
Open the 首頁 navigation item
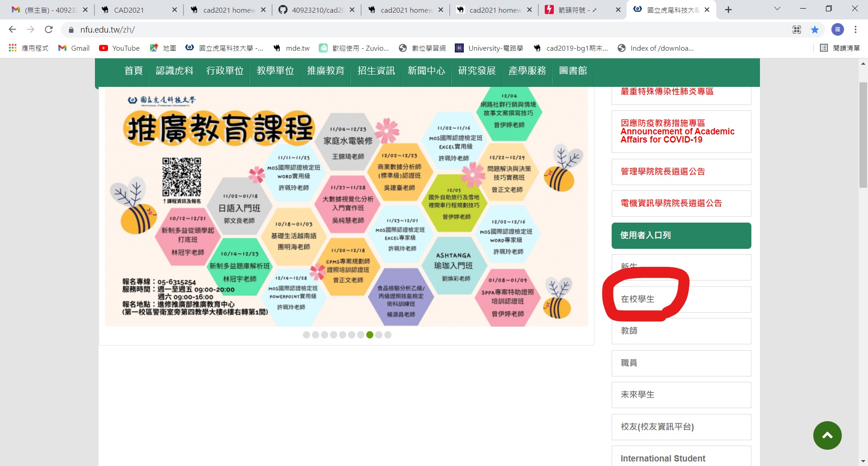coord(133,71)
